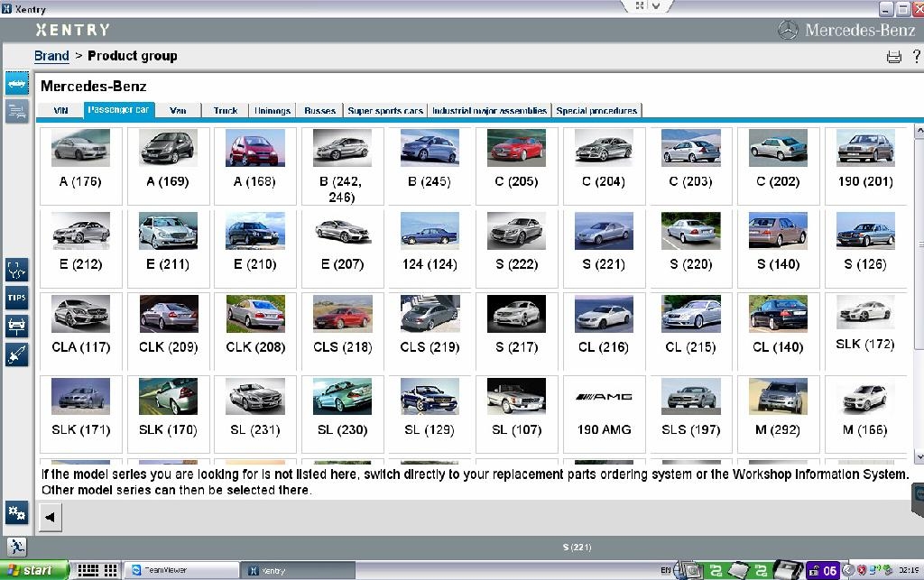Choose the S (126) model series

coord(865,249)
